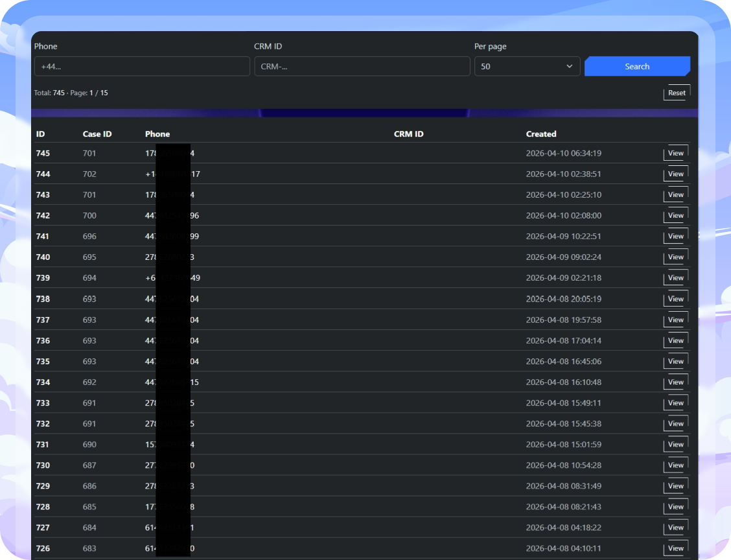
Task: Click the Total 745 page counter text
Action: pos(70,93)
